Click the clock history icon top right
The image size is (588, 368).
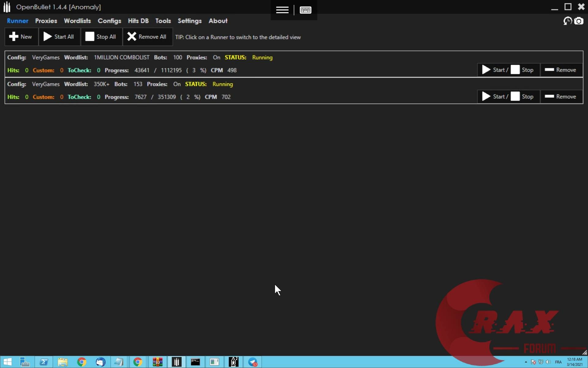(x=567, y=21)
